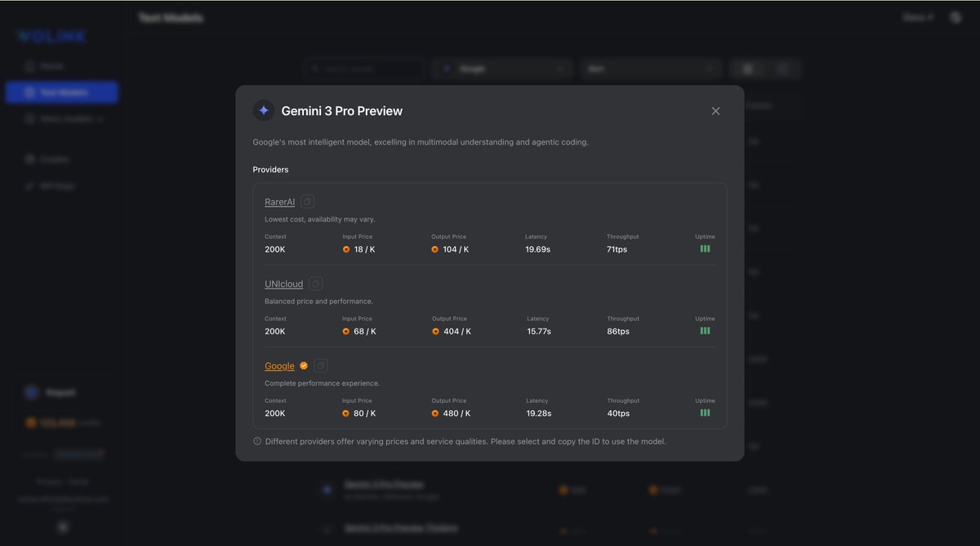Click Google provider uptime bars
This screenshot has width=980, height=546.
coord(705,413)
